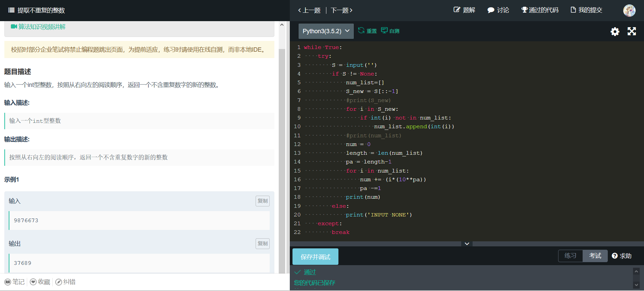Switch to 考试 exam mode
Viewport: 644px width, 291px height.
[595, 256]
